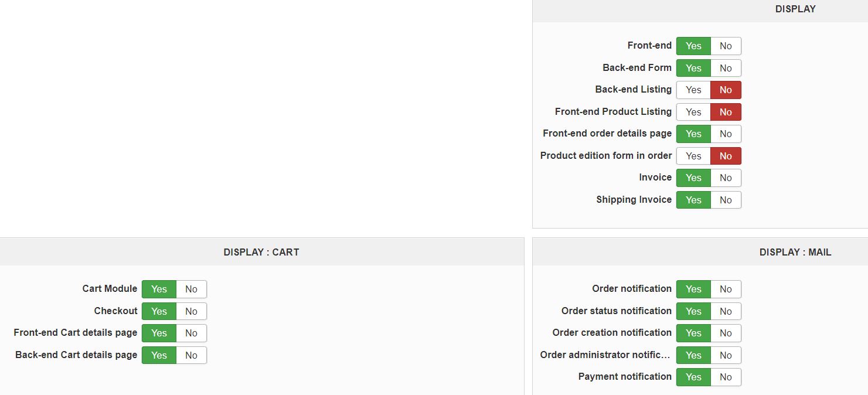
Task: Disable Front-end order details page display
Action: [726, 134]
